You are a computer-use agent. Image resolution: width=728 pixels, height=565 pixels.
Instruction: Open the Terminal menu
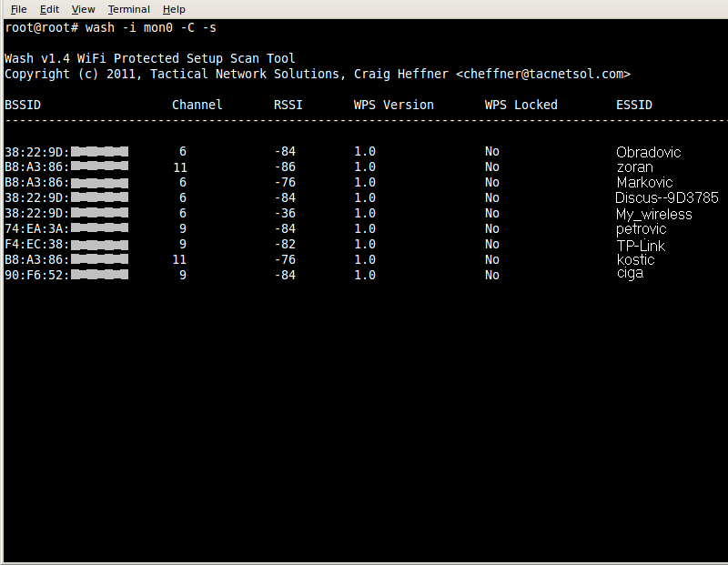[128, 9]
